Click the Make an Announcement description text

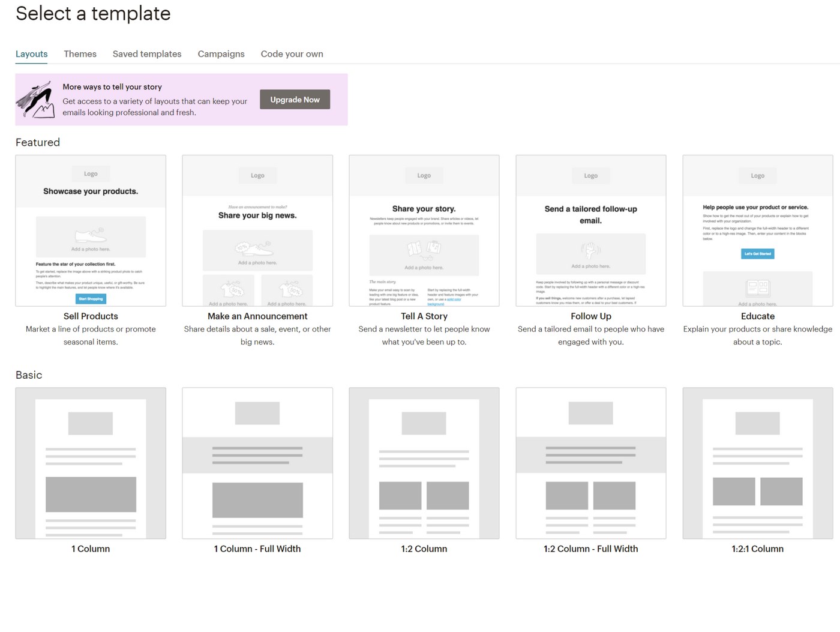[257, 336]
